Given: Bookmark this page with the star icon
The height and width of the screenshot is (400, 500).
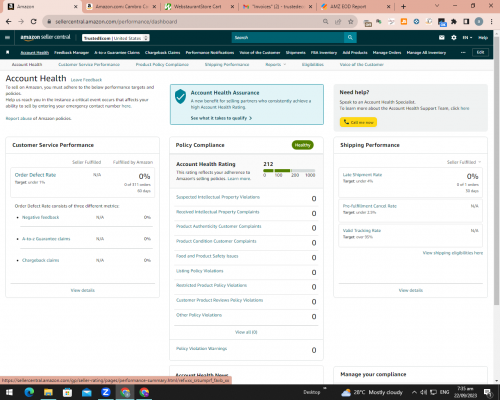Looking at the screenshot, I should 350,22.
